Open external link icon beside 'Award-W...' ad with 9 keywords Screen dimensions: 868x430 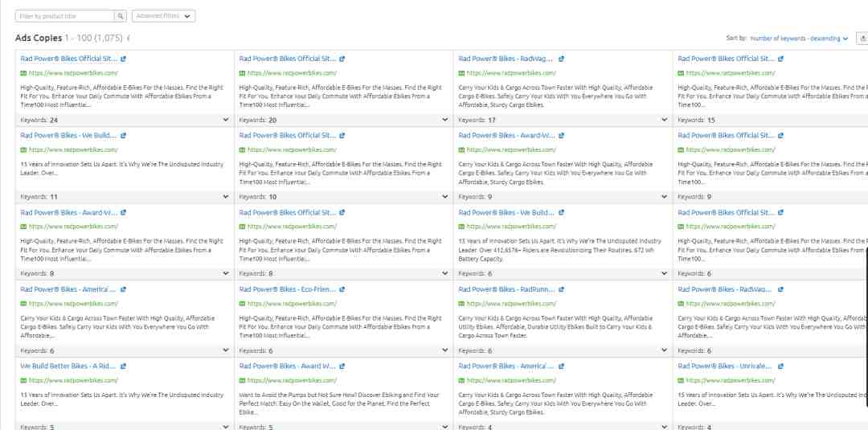pyautogui.click(x=561, y=136)
